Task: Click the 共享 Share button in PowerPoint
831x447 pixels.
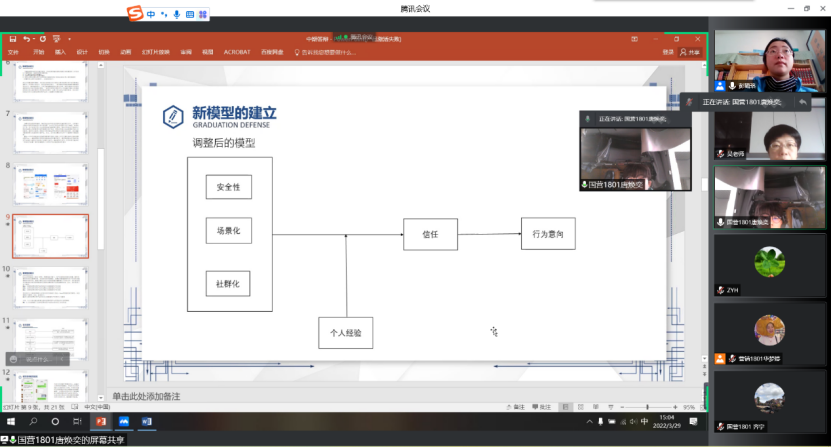Action: (690, 52)
